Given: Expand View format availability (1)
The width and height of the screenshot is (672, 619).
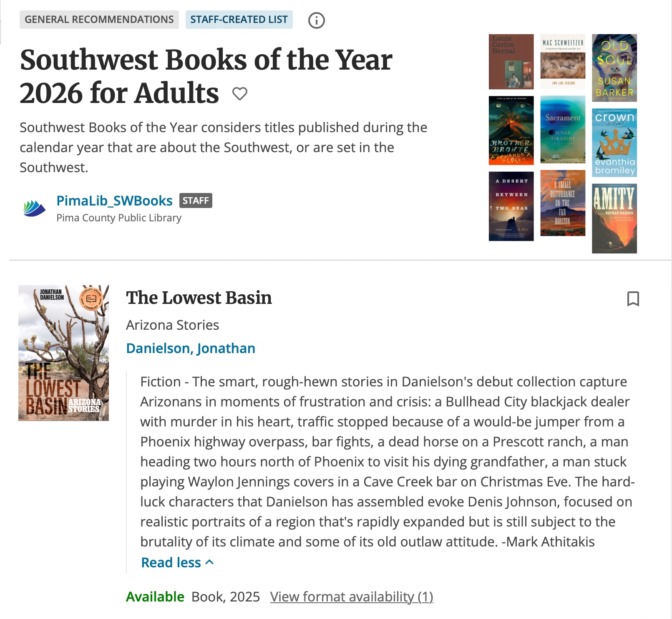Looking at the screenshot, I should coord(352,597).
